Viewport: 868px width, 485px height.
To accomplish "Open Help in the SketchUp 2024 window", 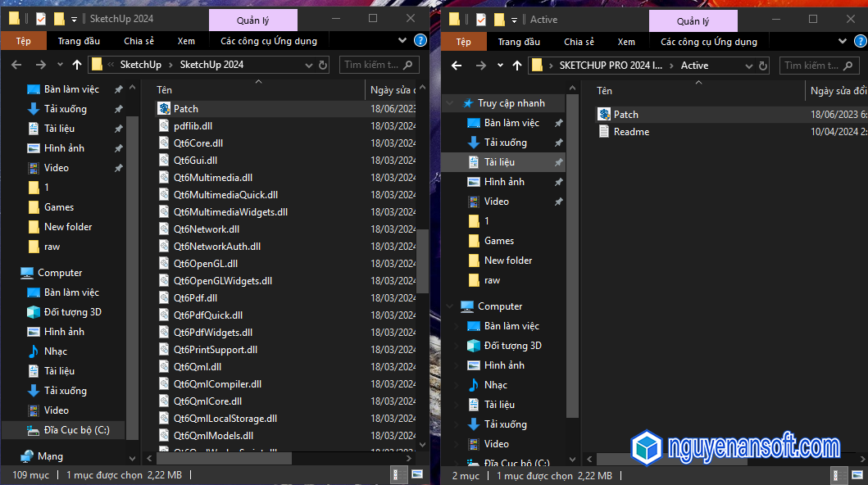I will point(420,40).
